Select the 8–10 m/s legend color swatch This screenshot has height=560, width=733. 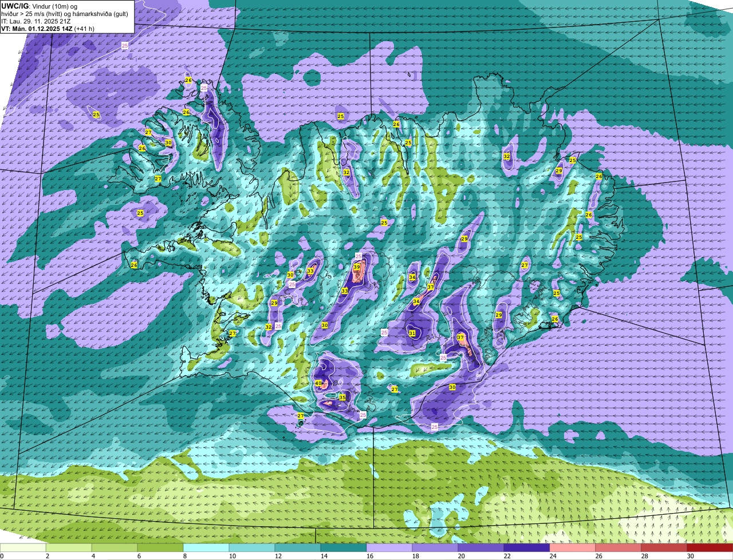(x=206, y=548)
